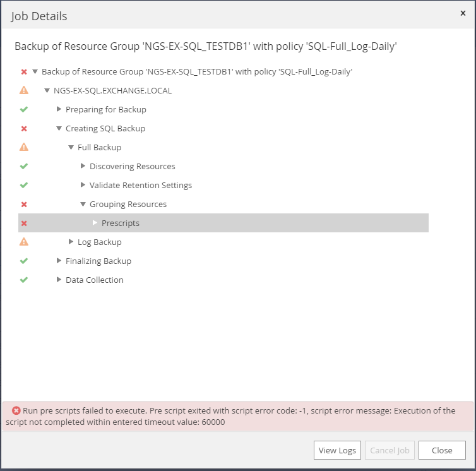476x471 pixels.
Task: Click the red error icon beside Creating SQL Backup
Action: 24,129
